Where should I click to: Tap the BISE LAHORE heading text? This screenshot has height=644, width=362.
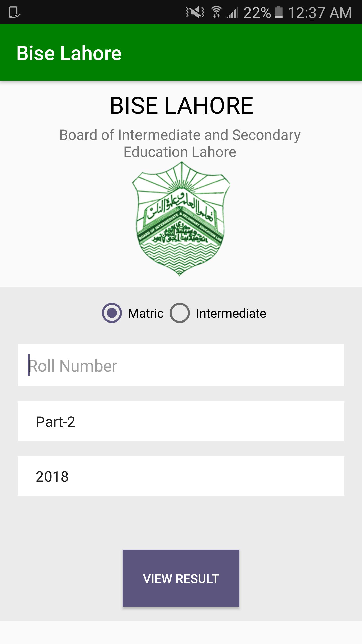(x=182, y=106)
